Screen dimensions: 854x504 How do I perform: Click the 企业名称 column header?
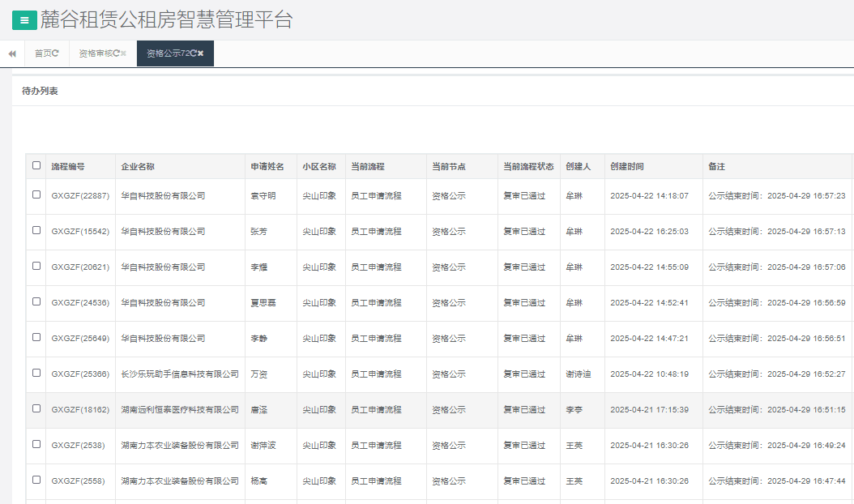pos(138,166)
